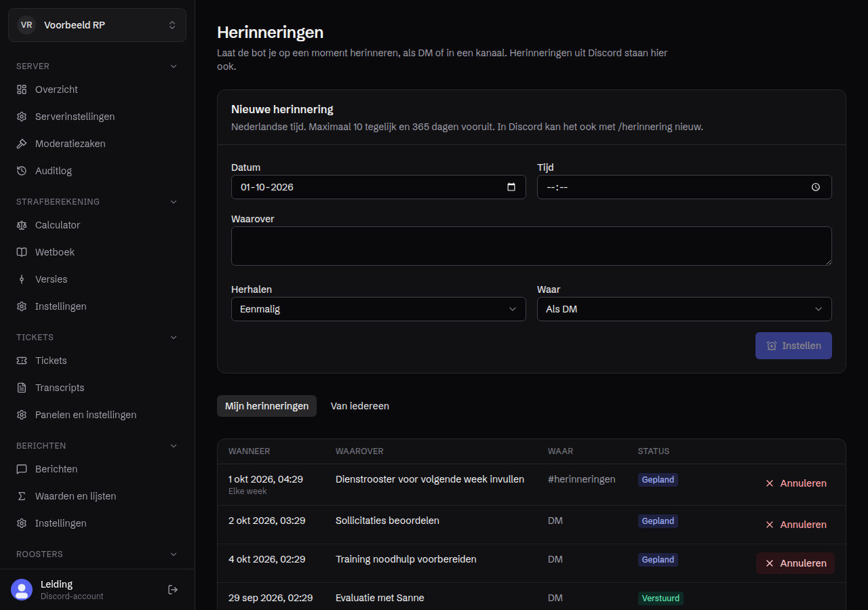868x610 pixels.
Task: Click Gepland badge in Sollicitaties row
Action: 658,521
